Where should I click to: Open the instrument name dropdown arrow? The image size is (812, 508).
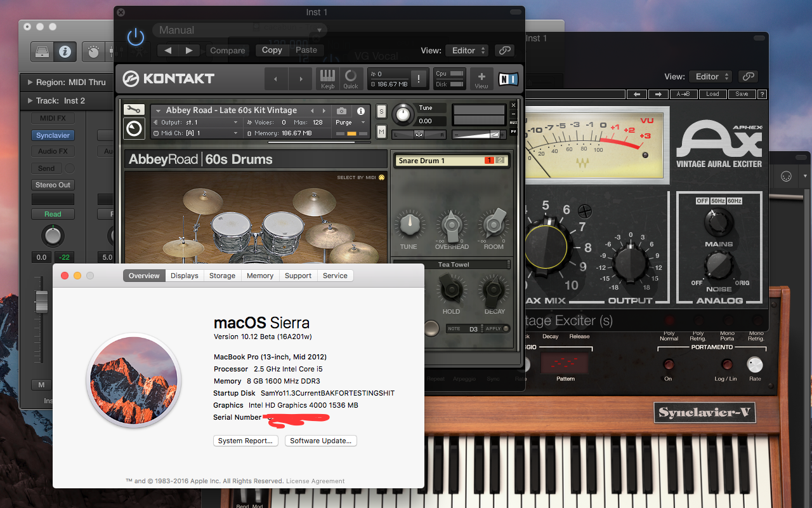coord(158,110)
